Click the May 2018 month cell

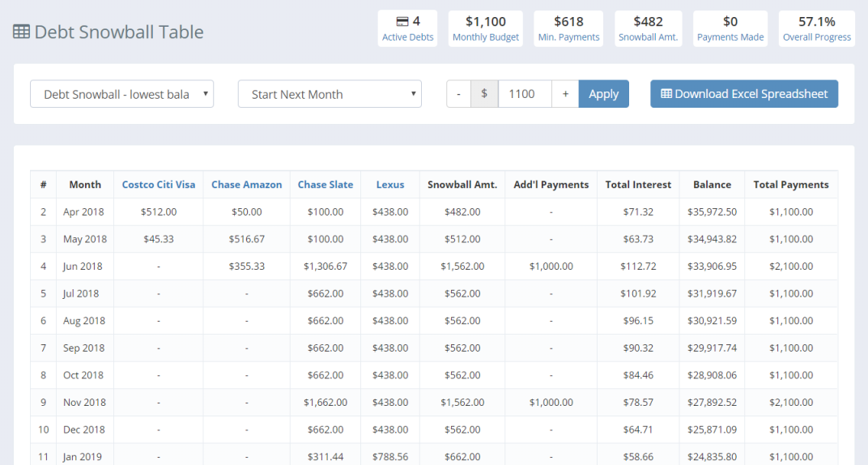(x=85, y=239)
